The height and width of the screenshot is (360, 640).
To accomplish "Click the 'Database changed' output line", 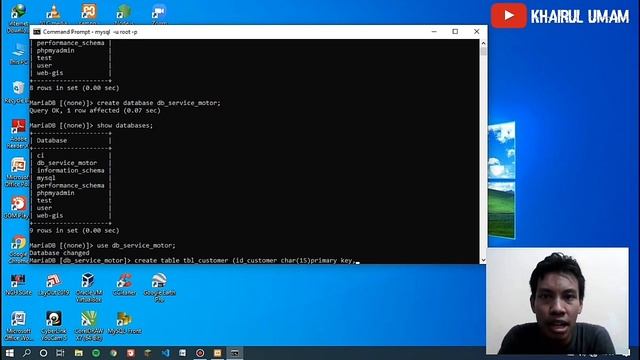I will click(59, 253).
